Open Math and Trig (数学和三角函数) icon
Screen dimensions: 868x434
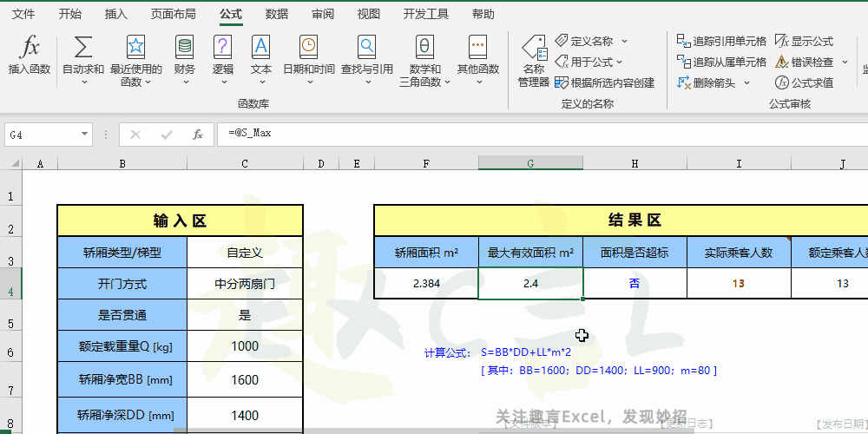point(424,47)
